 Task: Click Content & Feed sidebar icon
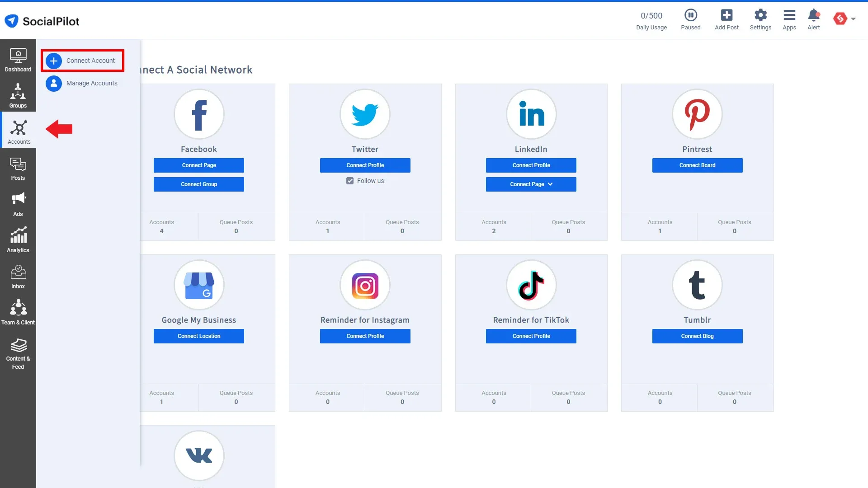click(x=18, y=353)
